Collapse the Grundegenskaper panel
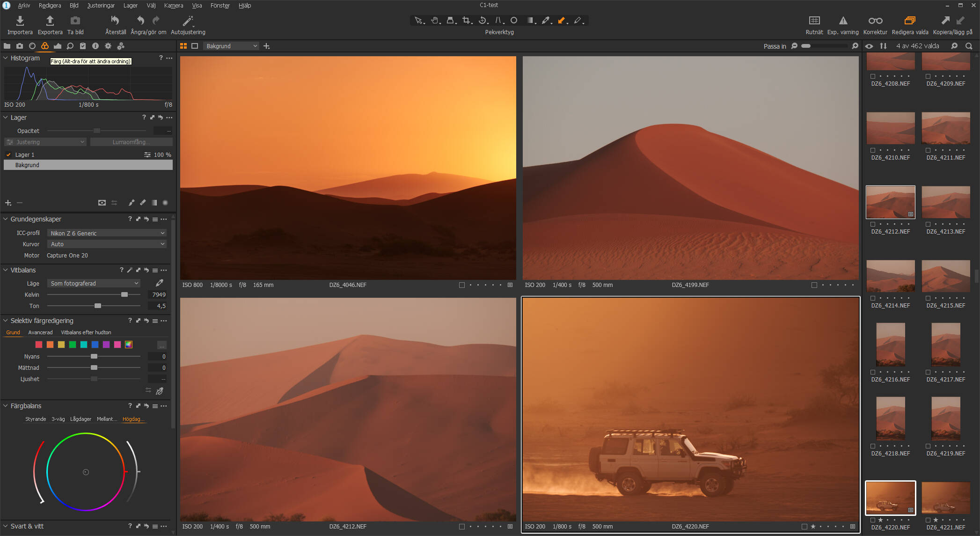This screenshot has height=536, width=980. [x=6, y=219]
